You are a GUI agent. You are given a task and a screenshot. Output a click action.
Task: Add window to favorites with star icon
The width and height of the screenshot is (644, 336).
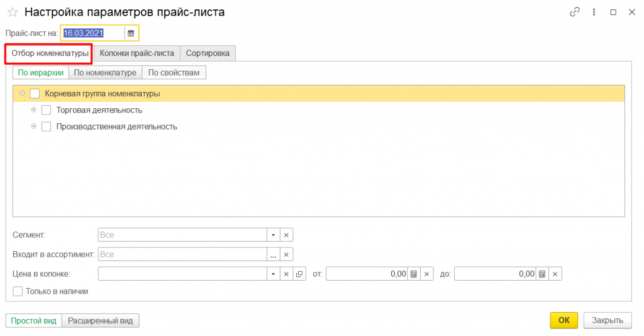13,12
